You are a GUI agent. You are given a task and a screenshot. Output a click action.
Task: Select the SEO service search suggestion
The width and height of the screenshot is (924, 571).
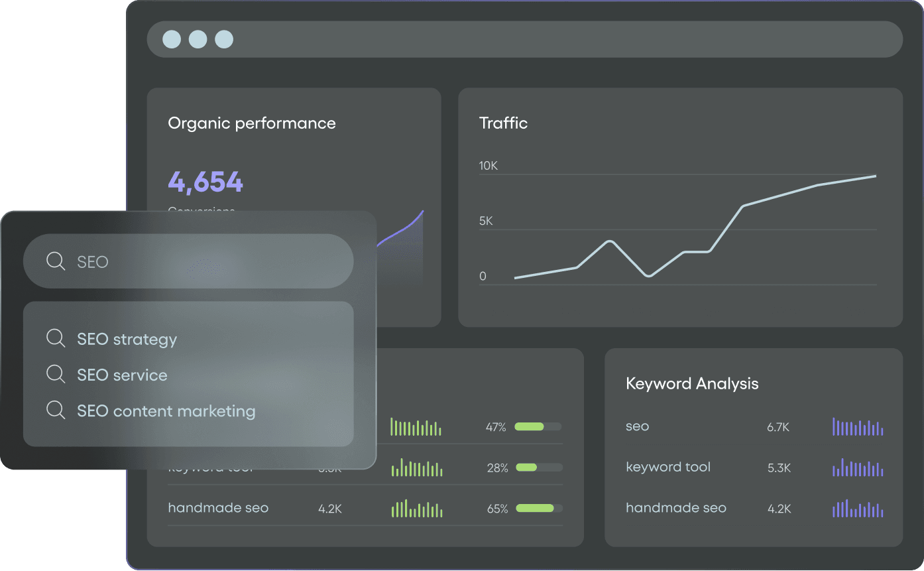point(122,374)
